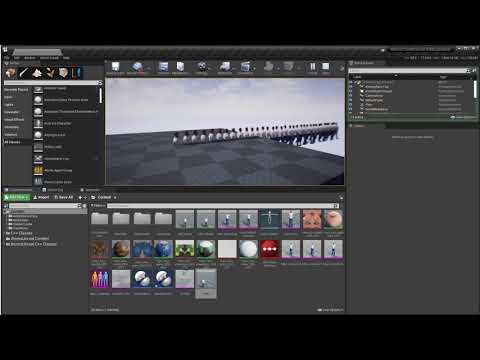Select the blue jeans texture thumbnail
This screenshot has height=360, width=480.
coord(142,249)
